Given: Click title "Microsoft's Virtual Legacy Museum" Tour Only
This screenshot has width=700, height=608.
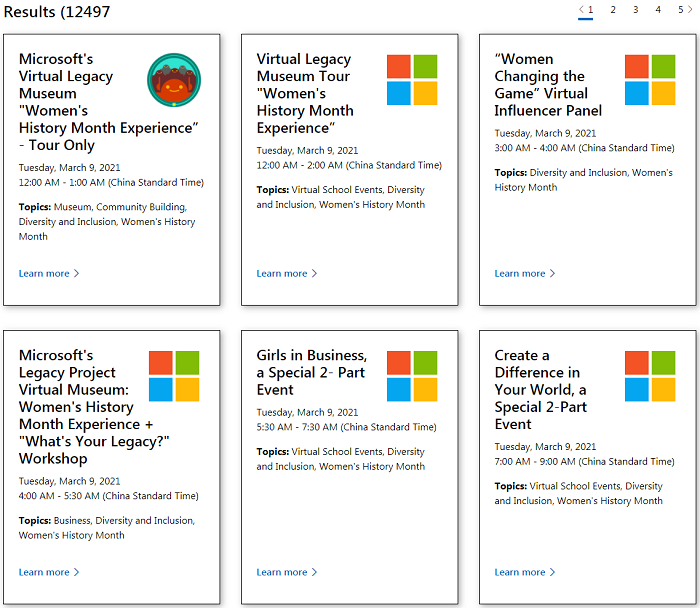Looking at the screenshot, I should click(x=108, y=102).
